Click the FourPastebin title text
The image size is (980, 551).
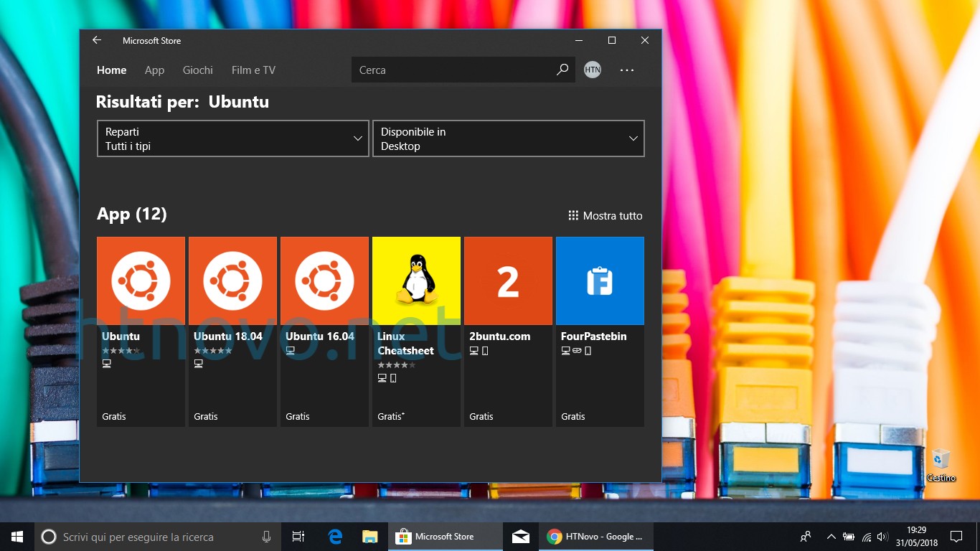594,336
